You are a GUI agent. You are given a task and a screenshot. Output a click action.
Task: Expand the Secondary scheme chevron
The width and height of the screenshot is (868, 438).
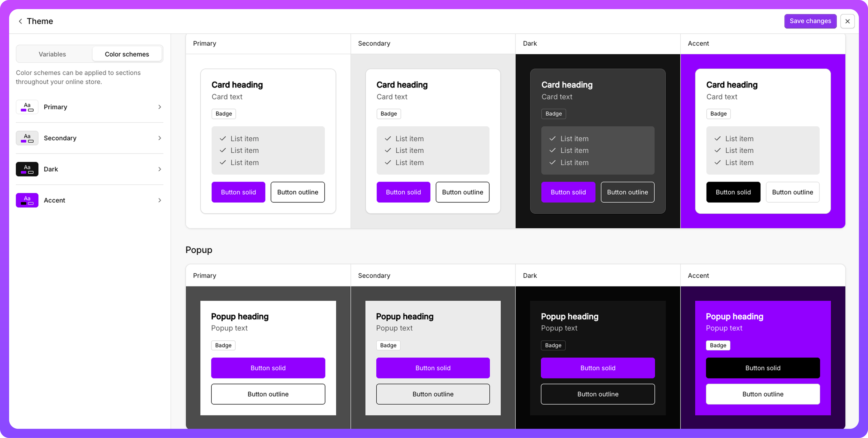click(160, 138)
